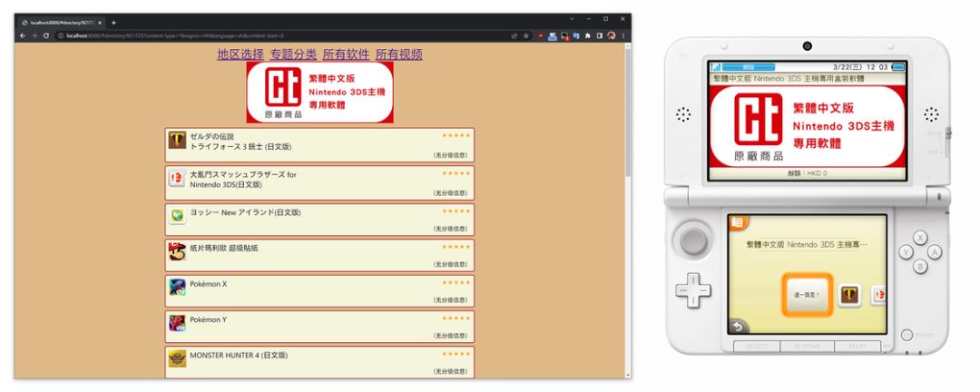Viewport: 980px width, 392px height.
Task: Click (无分级信息) in the ヨッシー row
Action: pyautogui.click(x=450, y=229)
